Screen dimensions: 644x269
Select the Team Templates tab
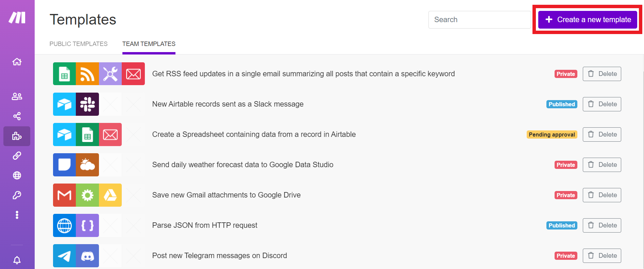[149, 44]
